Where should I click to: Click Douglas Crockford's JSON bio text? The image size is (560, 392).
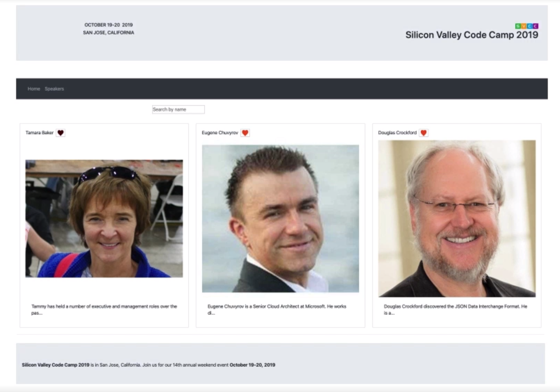click(456, 310)
